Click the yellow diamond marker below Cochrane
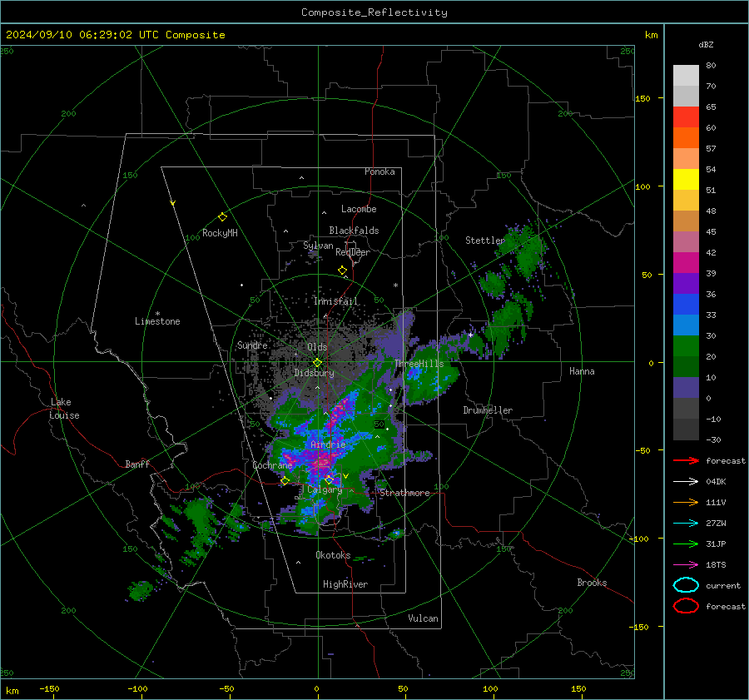 coord(285,481)
